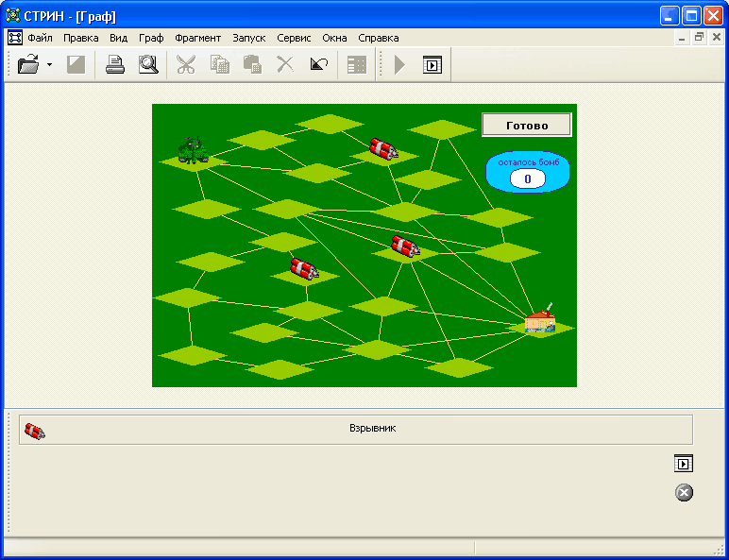Select the house target node
Image resolution: width=729 pixels, height=560 pixels.
point(540,318)
